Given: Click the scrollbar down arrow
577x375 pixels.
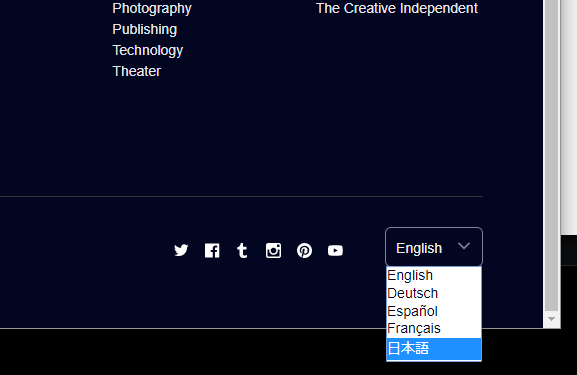Looking at the screenshot, I should point(551,319).
